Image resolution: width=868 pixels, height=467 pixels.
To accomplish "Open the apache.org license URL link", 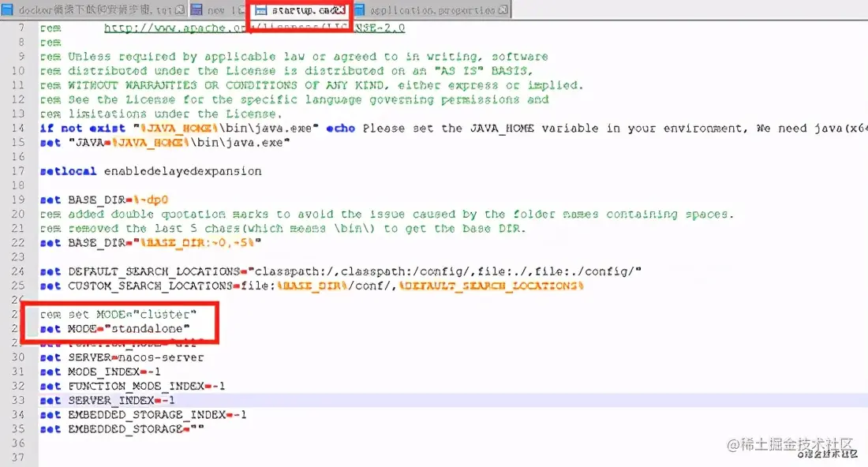I will pyautogui.click(x=255, y=28).
